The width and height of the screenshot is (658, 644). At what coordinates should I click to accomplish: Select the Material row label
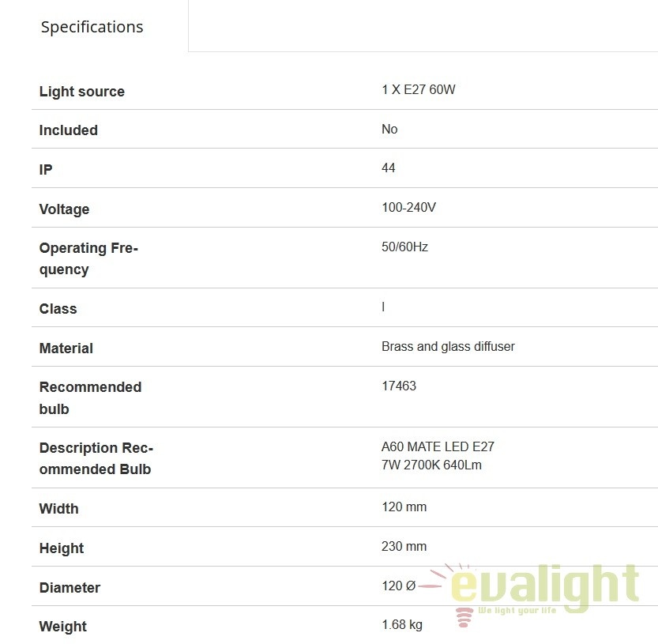(x=66, y=348)
